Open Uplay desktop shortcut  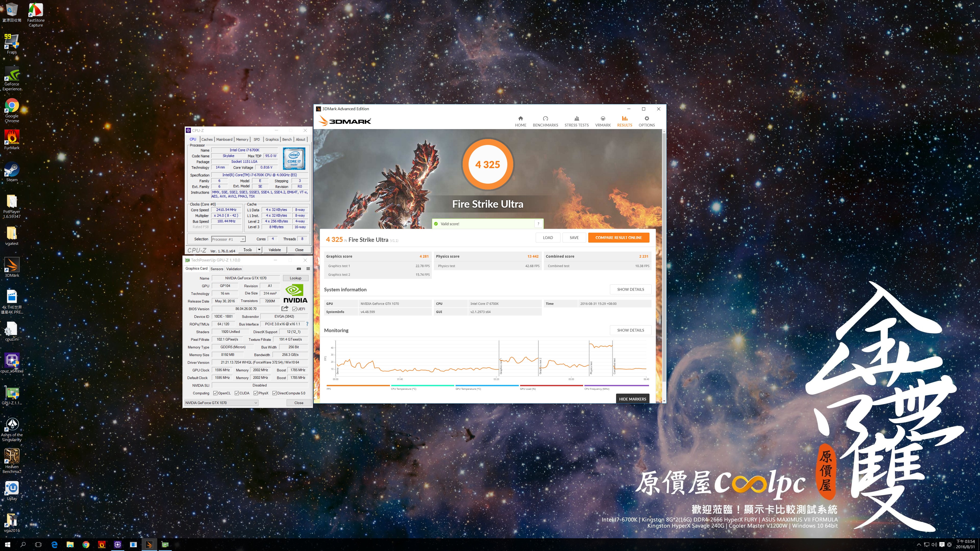tap(12, 491)
